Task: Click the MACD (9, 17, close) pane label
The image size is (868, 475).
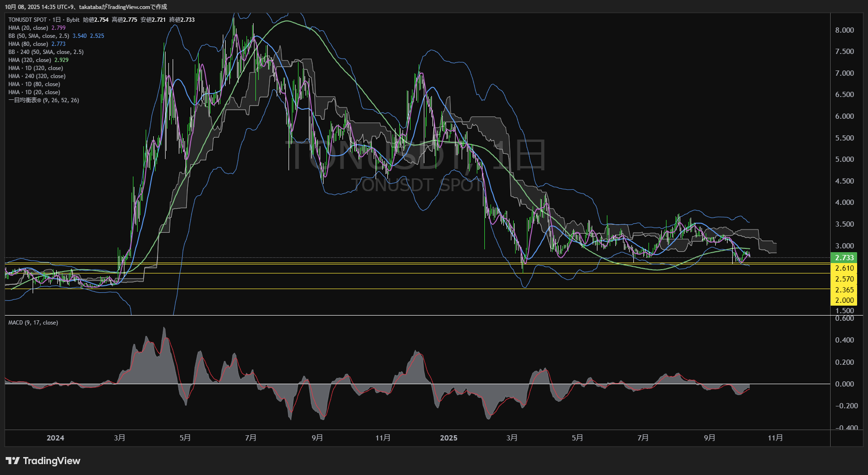Action: click(x=33, y=323)
